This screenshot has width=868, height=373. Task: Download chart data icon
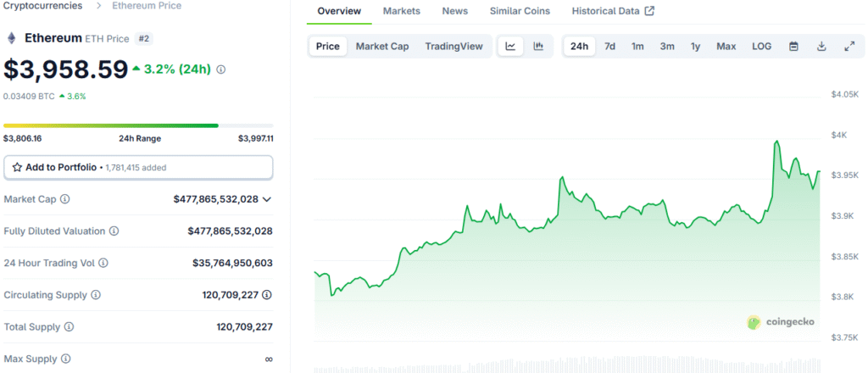(x=821, y=47)
